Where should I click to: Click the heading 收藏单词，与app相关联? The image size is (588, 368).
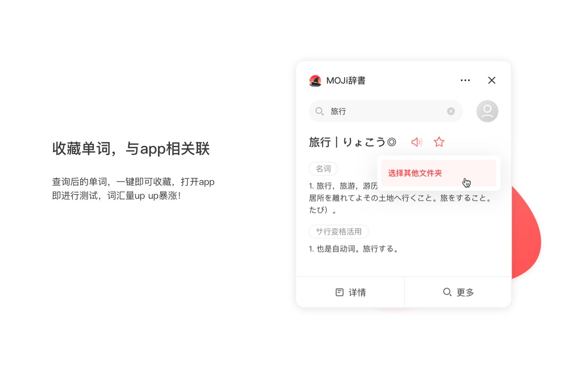coord(131,149)
